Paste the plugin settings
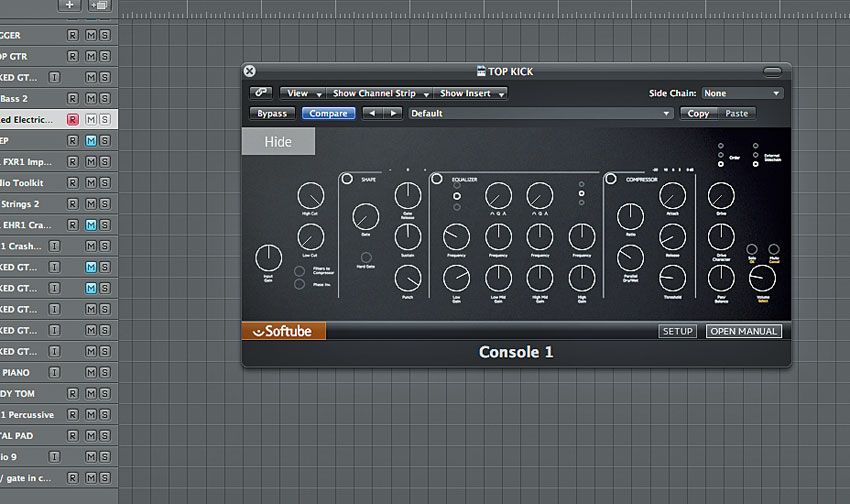Image resolution: width=850 pixels, height=504 pixels. click(737, 113)
